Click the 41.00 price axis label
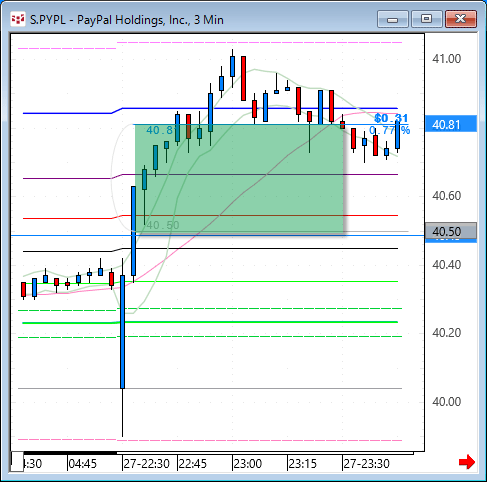Viewport: 487px width, 482px height. (x=446, y=59)
